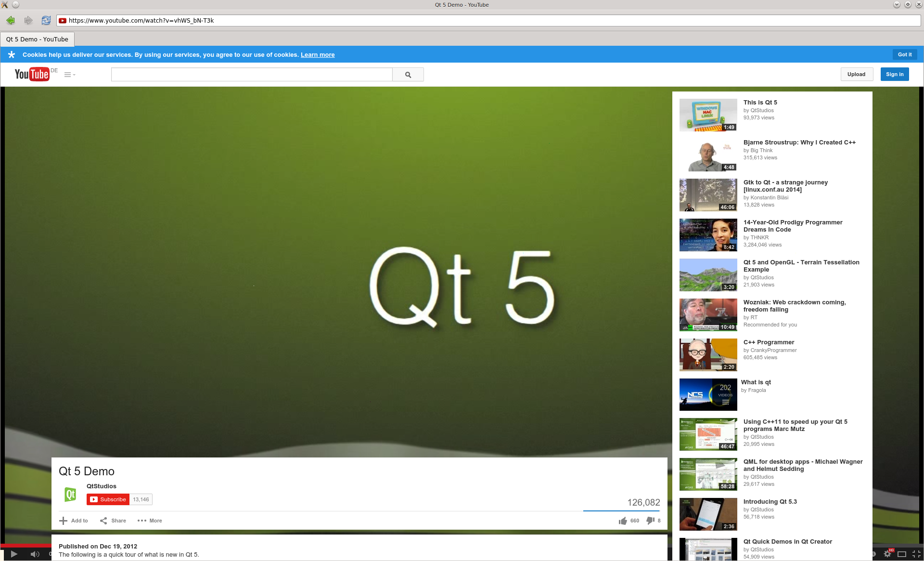924x561 pixels.
Task: Click the Watch Later clock icon
Action: tap(873, 554)
